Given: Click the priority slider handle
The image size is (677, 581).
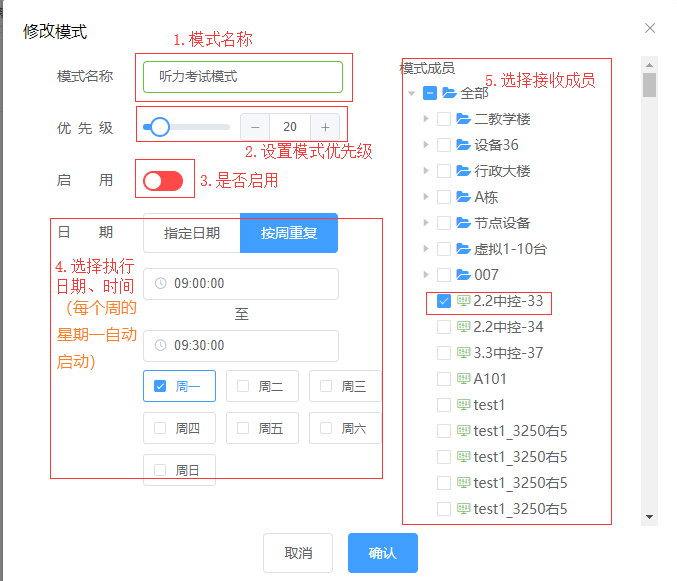Looking at the screenshot, I should (158, 127).
